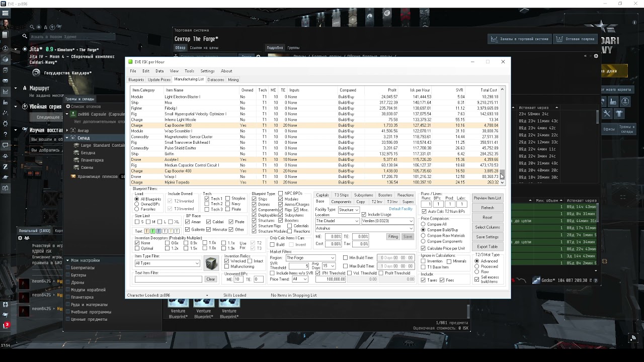
Task: Open the Tools menu
Action: click(189, 71)
